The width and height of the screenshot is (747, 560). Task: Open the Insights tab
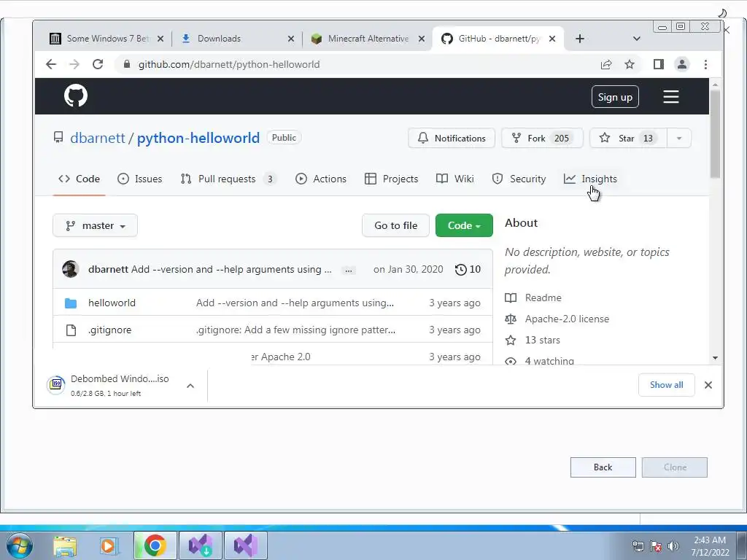pyautogui.click(x=590, y=179)
